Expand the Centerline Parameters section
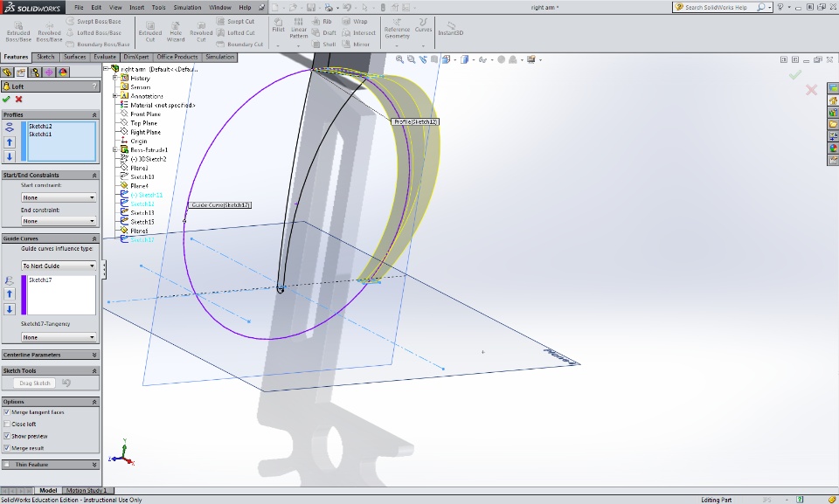 [94, 355]
